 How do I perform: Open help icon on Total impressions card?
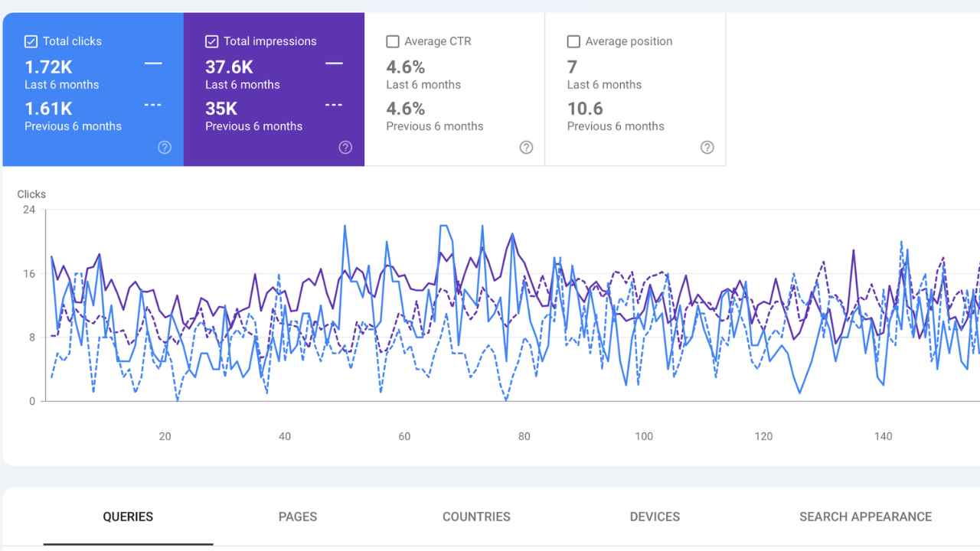pos(345,148)
